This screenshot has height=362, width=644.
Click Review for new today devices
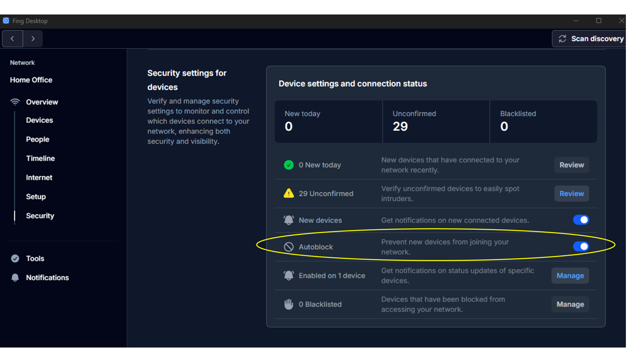tap(572, 165)
